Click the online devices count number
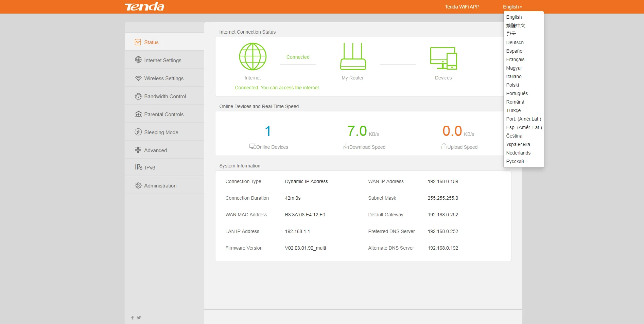 268,131
